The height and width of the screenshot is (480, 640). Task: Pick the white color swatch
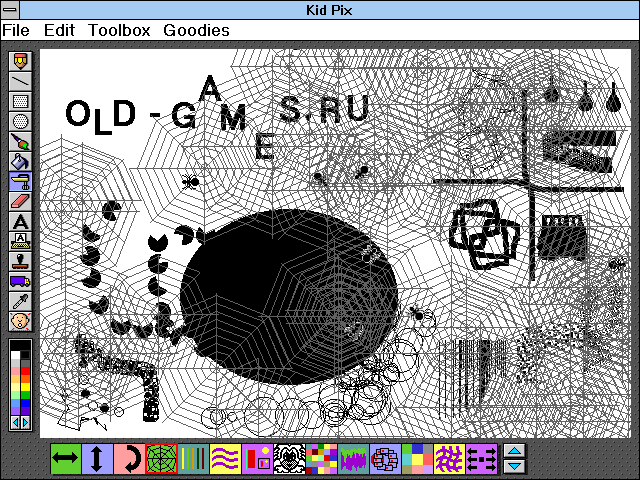click(x=16, y=355)
